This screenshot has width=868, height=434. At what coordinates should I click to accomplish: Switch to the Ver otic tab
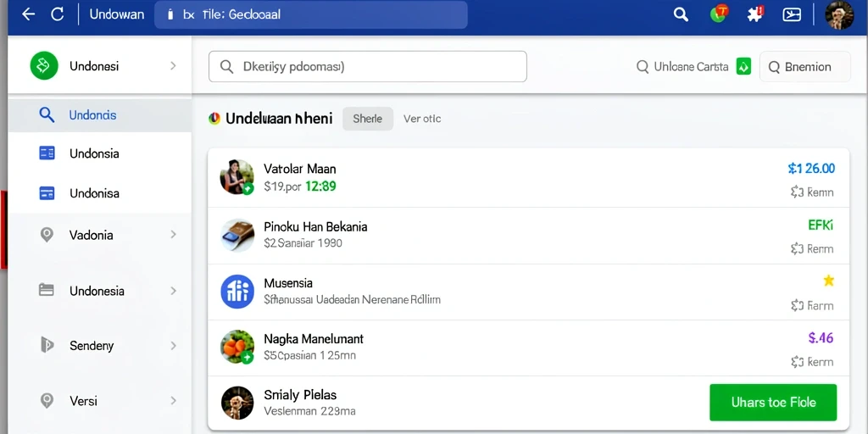[422, 119]
